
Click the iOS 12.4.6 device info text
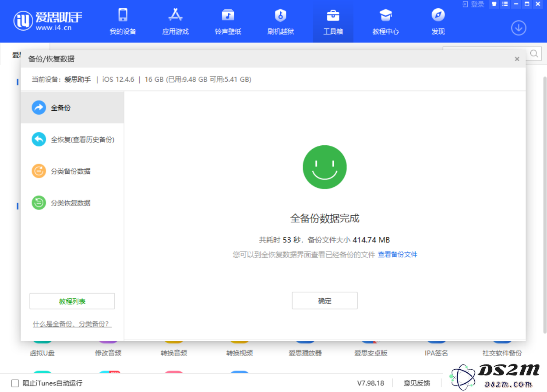pyautogui.click(x=119, y=80)
